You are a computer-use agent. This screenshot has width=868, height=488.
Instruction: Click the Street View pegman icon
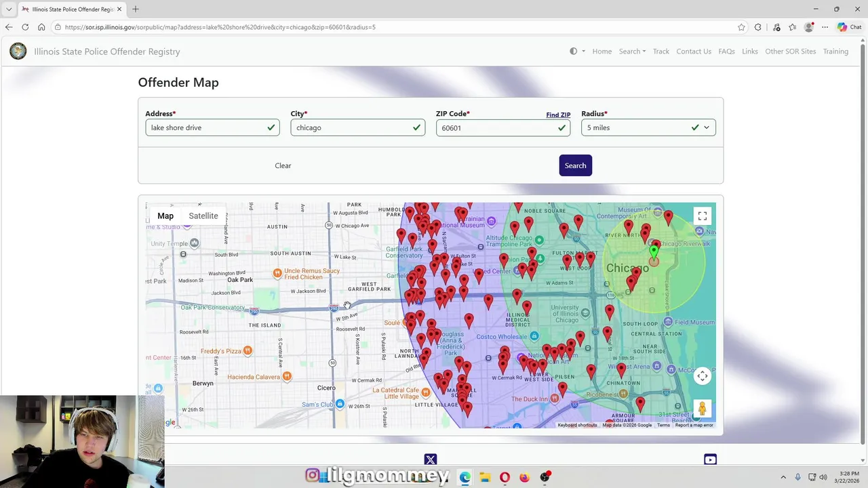coord(703,409)
